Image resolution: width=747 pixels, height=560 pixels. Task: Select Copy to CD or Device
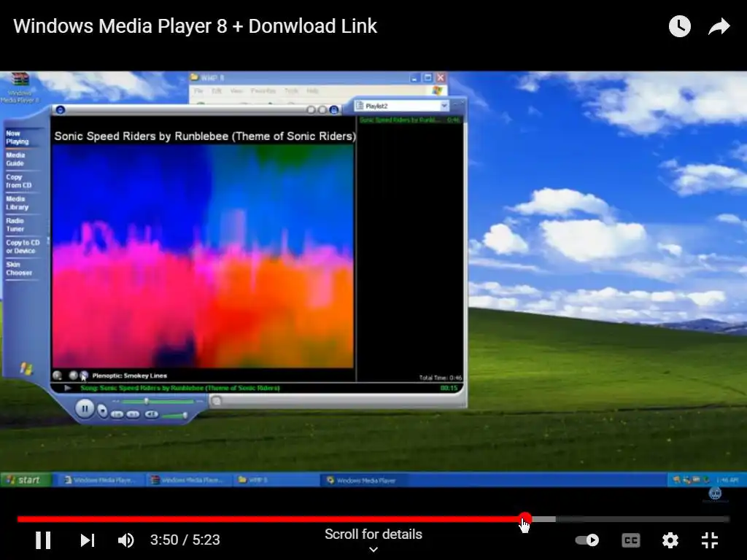[23, 246]
